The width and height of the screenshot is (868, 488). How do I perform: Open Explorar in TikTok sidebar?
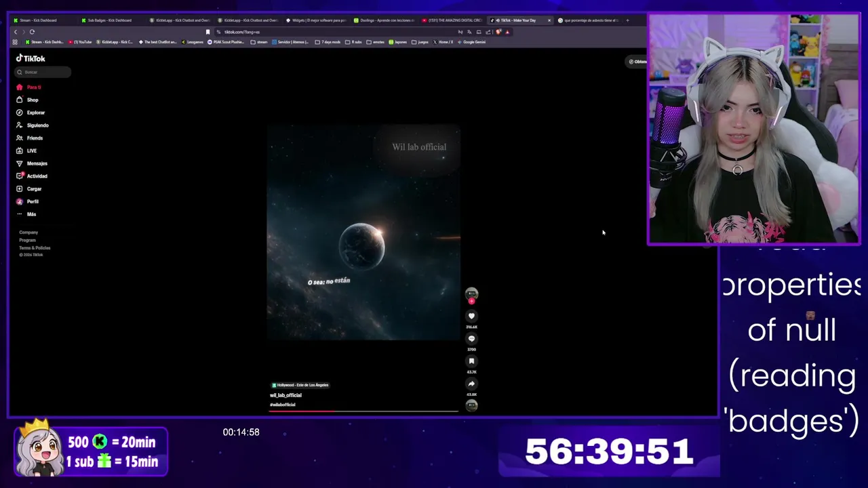tap(31, 113)
